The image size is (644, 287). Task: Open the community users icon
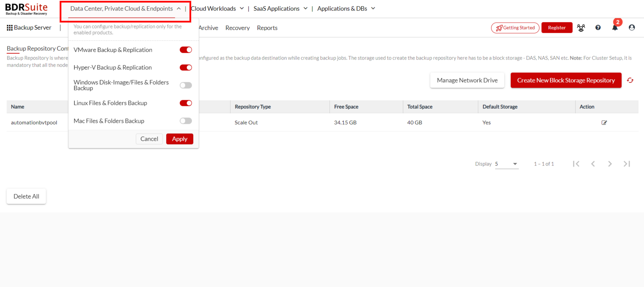[x=581, y=28]
